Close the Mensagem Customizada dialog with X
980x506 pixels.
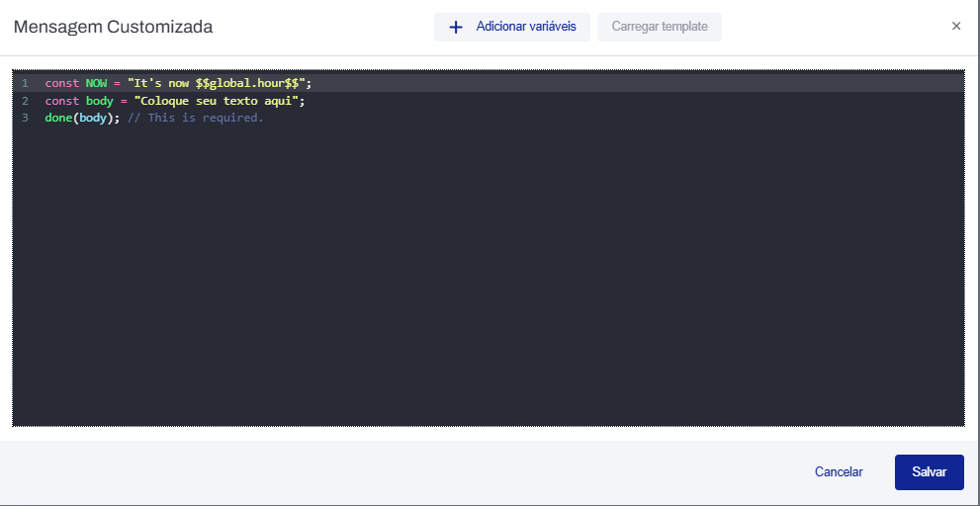[956, 27]
